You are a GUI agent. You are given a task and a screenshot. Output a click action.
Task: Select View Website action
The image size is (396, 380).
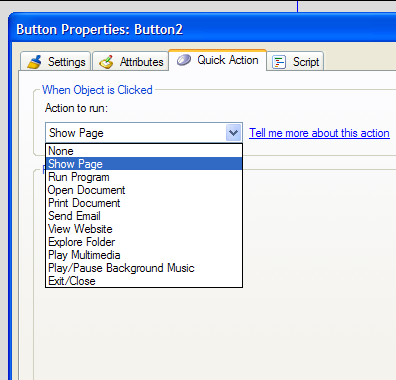point(144,229)
